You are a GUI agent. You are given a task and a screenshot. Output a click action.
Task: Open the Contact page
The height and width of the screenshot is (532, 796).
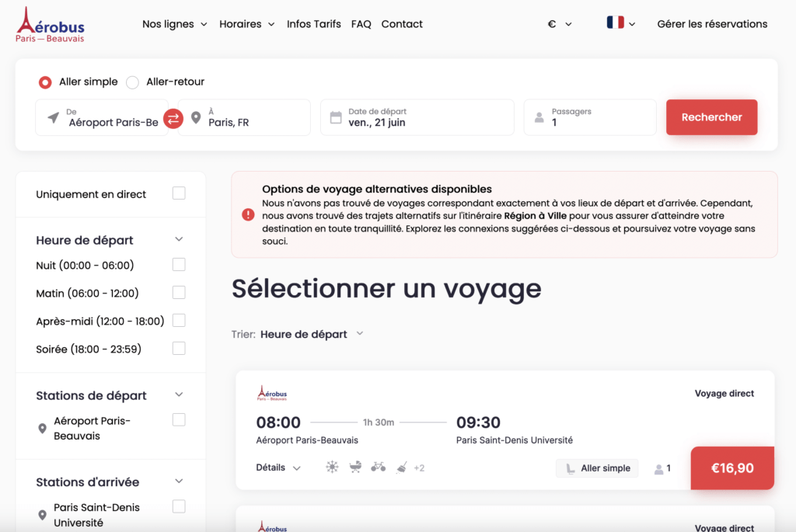pyautogui.click(x=402, y=24)
